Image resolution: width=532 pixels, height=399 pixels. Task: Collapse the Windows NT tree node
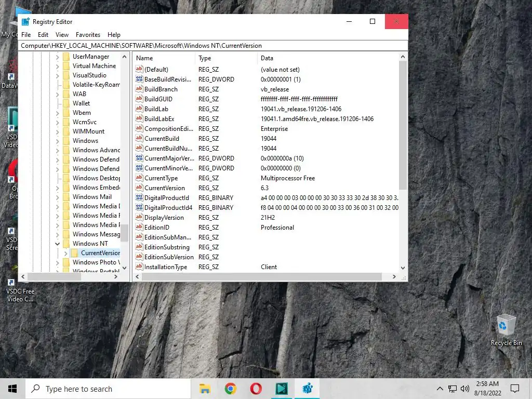pos(57,244)
